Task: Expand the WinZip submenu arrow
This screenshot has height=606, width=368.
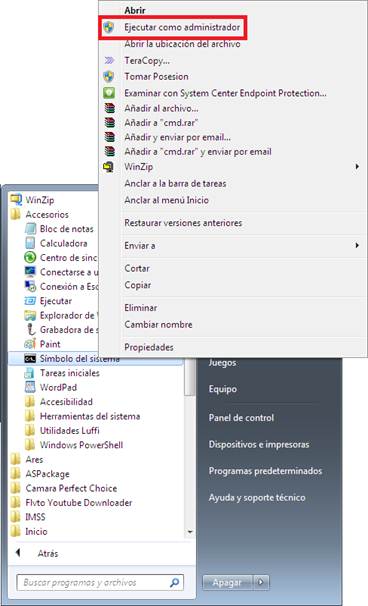Action: point(357,167)
